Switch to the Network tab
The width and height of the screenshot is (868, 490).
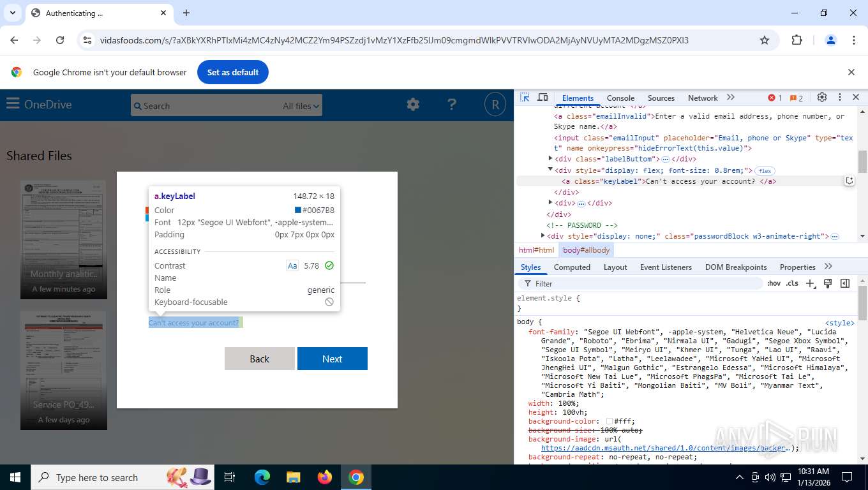pyautogui.click(x=703, y=98)
